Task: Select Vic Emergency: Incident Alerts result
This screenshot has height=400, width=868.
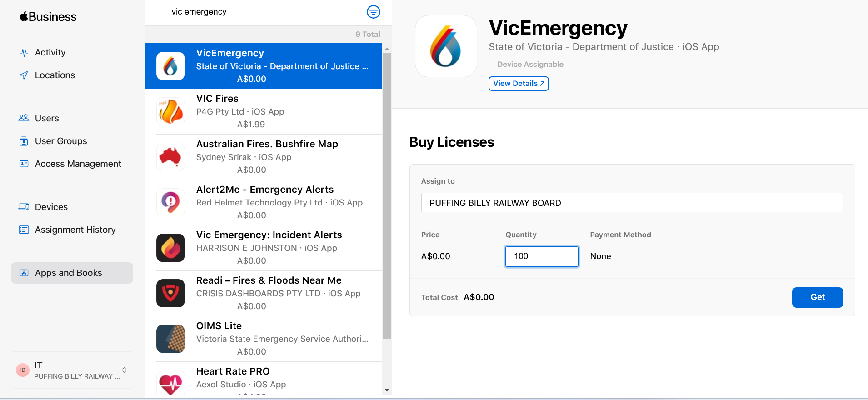Action: pos(264,248)
